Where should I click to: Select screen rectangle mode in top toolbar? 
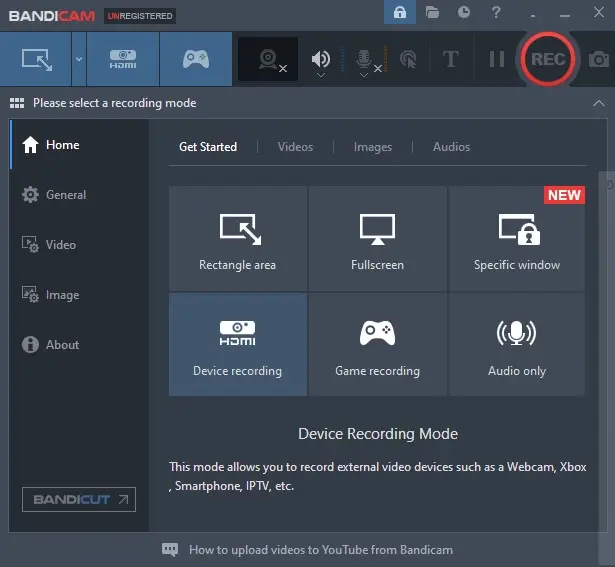click(36, 59)
